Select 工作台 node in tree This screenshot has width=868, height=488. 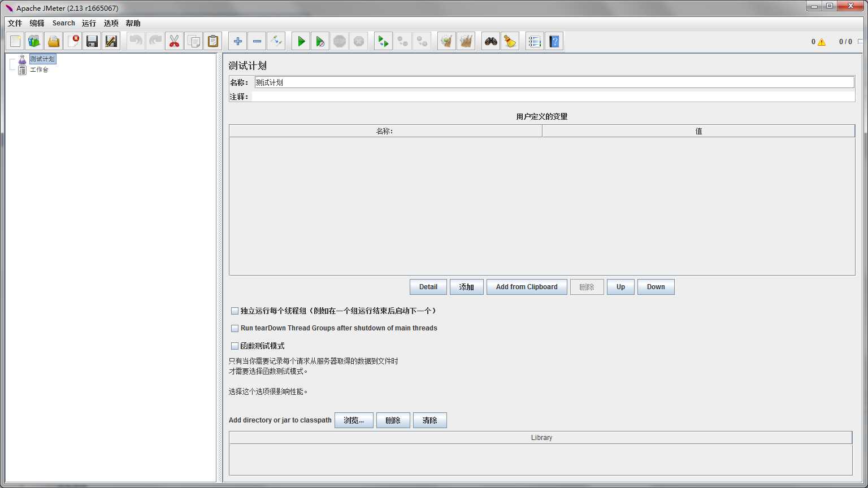tap(39, 70)
